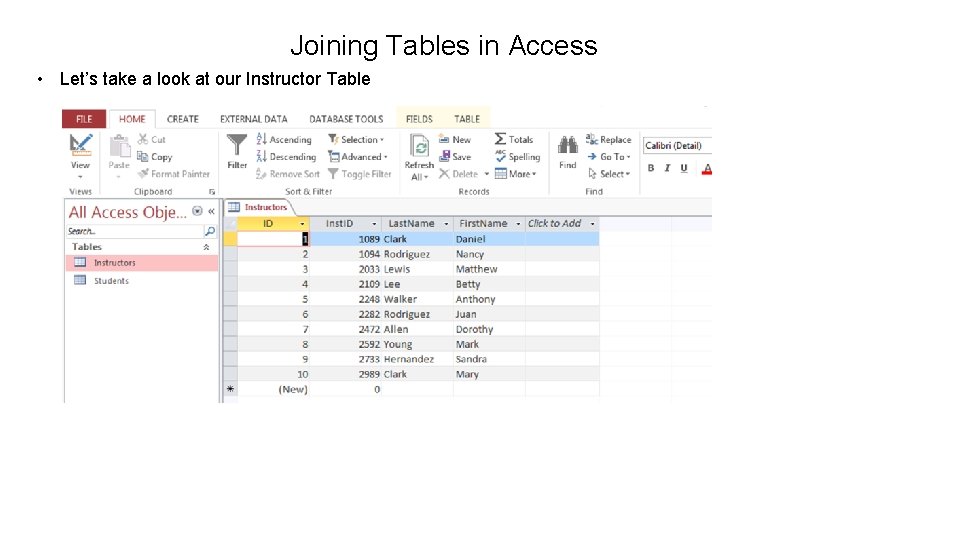Switch to the TABLE ribbon tab

click(x=467, y=119)
